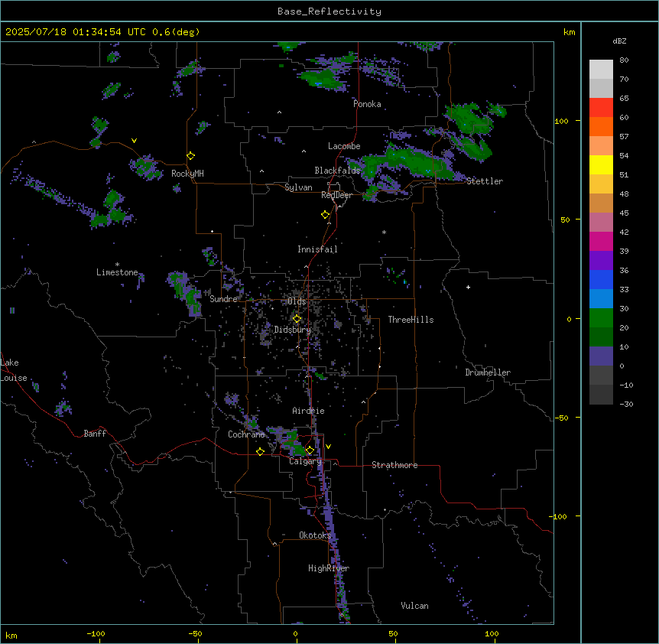This screenshot has width=659, height=644.
Task: Click the Strathmore city label
Action: click(394, 465)
